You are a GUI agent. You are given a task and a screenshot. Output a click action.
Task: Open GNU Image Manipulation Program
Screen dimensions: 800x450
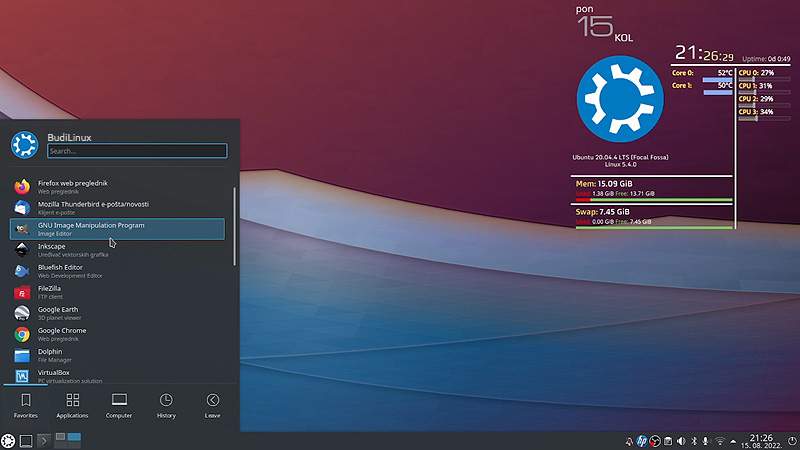tap(117, 229)
